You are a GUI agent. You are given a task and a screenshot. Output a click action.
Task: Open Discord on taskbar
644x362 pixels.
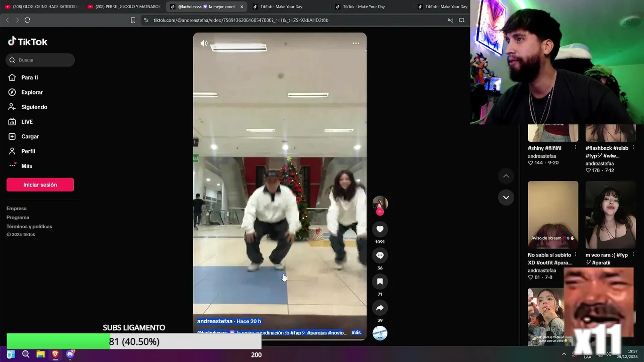coord(70,354)
